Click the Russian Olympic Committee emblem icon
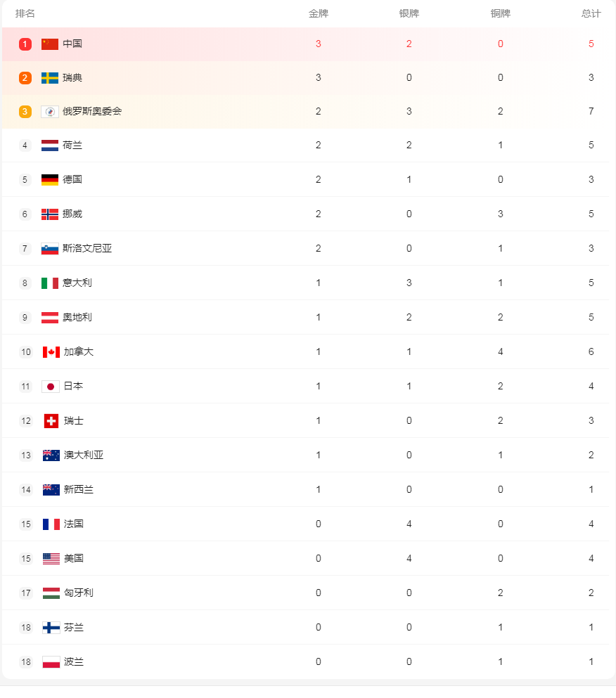This screenshot has width=616, height=698. pos(50,112)
